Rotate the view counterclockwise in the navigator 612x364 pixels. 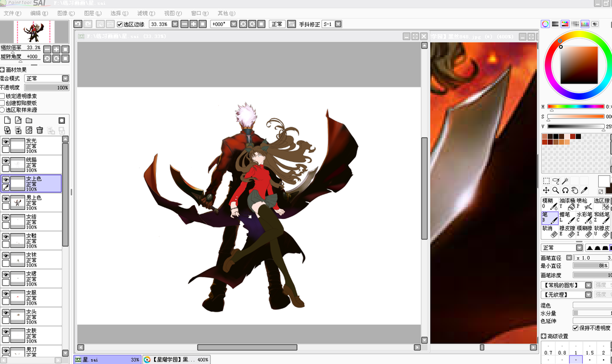click(x=47, y=59)
